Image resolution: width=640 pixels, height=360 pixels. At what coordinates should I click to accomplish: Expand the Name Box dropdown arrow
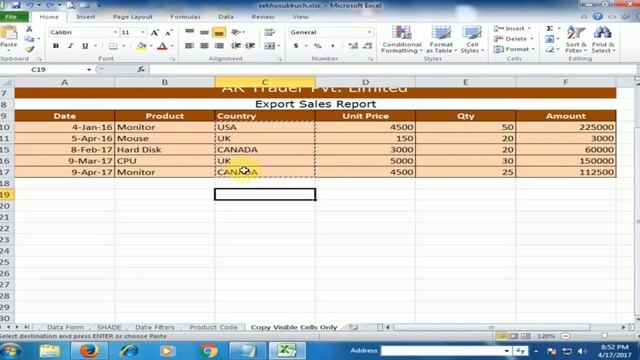(89, 70)
